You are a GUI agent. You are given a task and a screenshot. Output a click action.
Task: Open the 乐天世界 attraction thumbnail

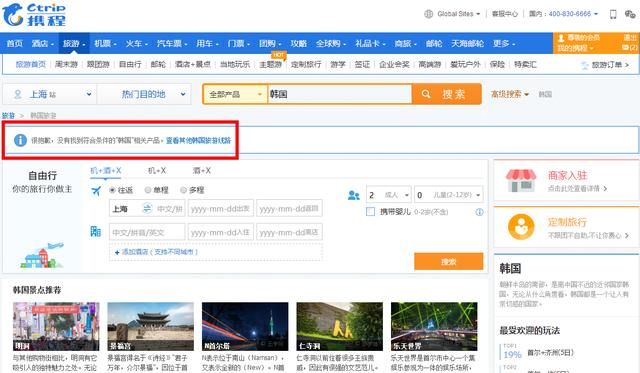(434, 326)
